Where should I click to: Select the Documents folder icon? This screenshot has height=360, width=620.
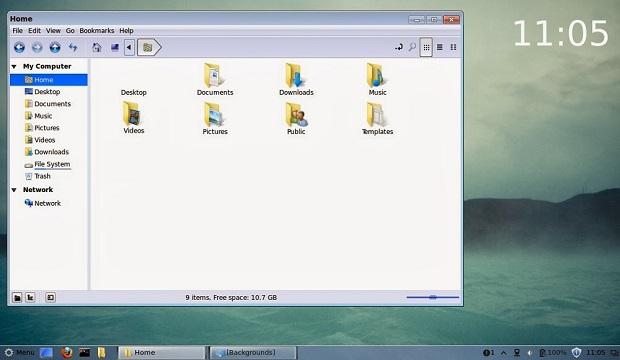pyautogui.click(x=214, y=75)
